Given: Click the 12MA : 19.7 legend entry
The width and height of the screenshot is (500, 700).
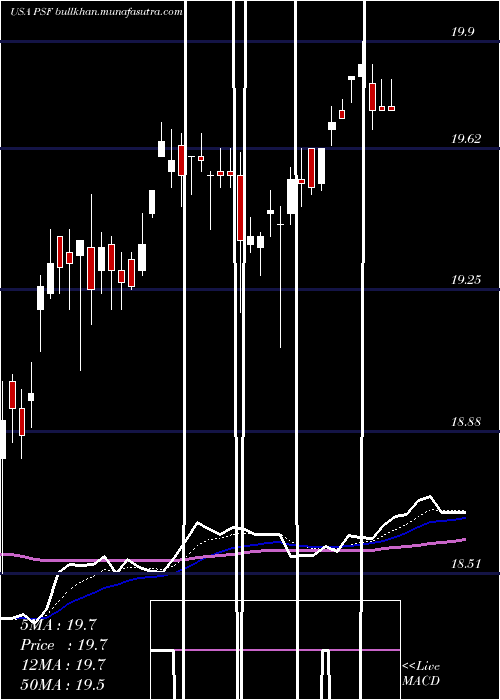Looking at the screenshot, I should tap(63, 665).
